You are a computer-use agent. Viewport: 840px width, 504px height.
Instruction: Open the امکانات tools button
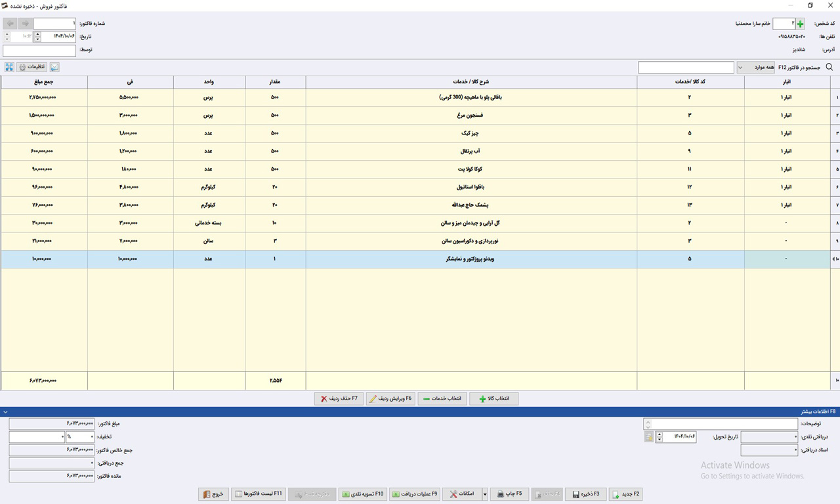462,494
